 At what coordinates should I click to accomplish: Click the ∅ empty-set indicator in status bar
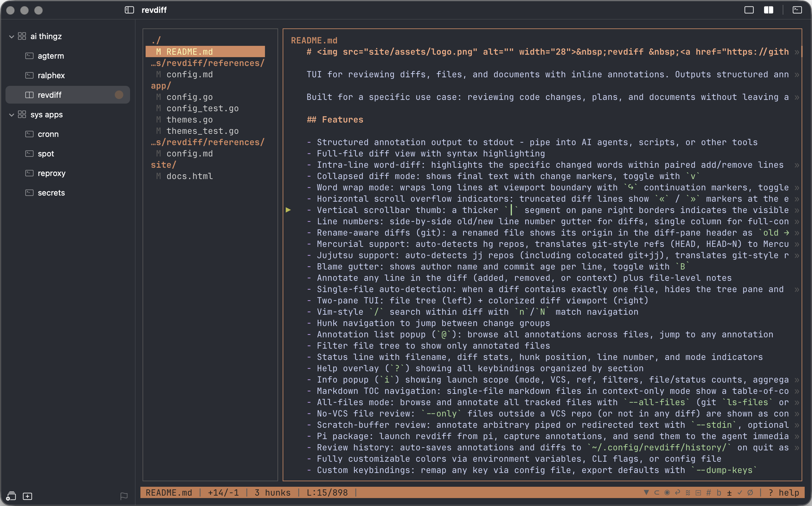(x=750, y=492)
